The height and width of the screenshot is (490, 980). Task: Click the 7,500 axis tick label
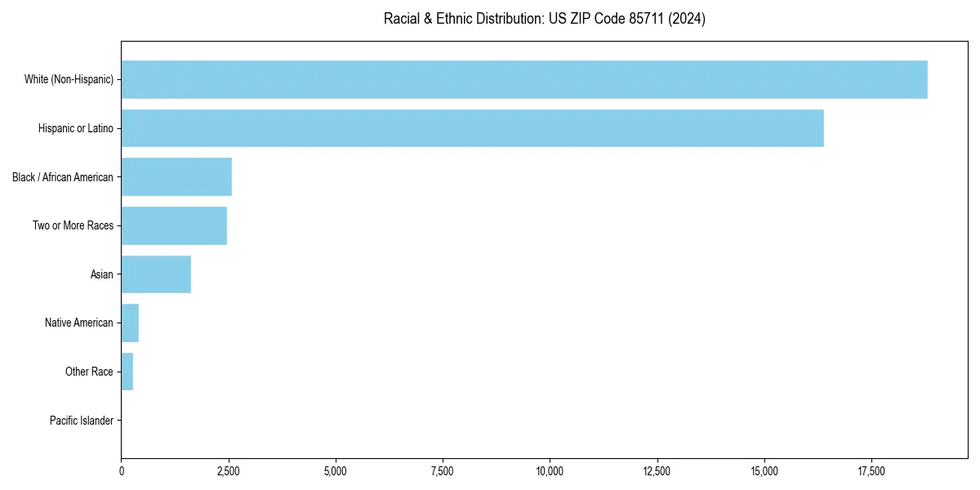coord(443,470)
